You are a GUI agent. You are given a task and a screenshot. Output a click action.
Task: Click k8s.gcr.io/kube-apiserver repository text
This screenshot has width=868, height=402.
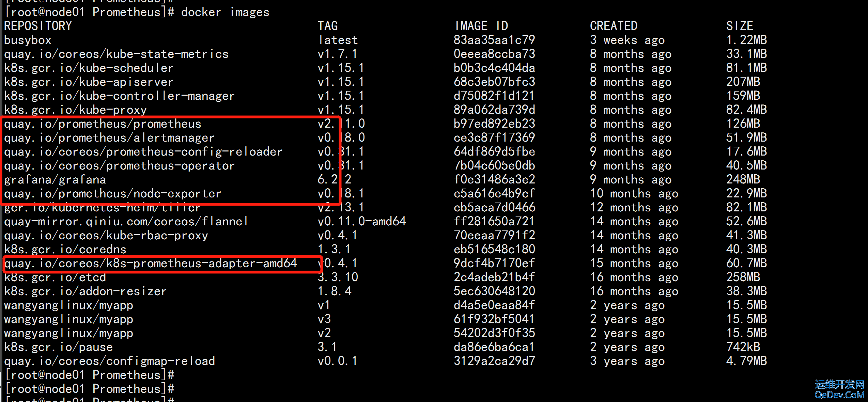click(89, 82)
